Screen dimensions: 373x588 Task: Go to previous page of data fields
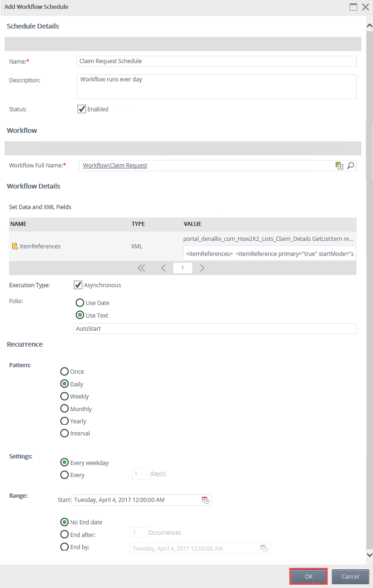point(163,268)
